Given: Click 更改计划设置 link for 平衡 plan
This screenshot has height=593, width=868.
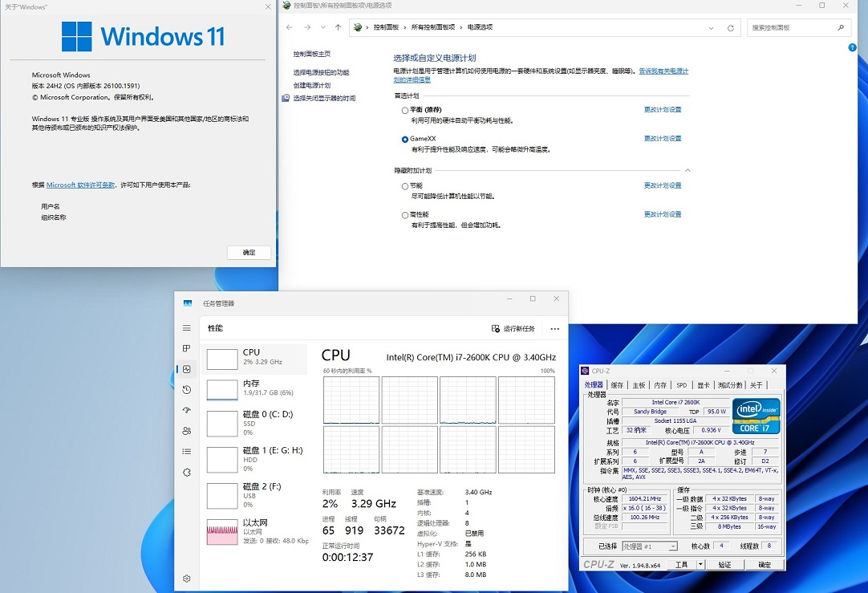Looking at the screenshot, I should point(663,110).
